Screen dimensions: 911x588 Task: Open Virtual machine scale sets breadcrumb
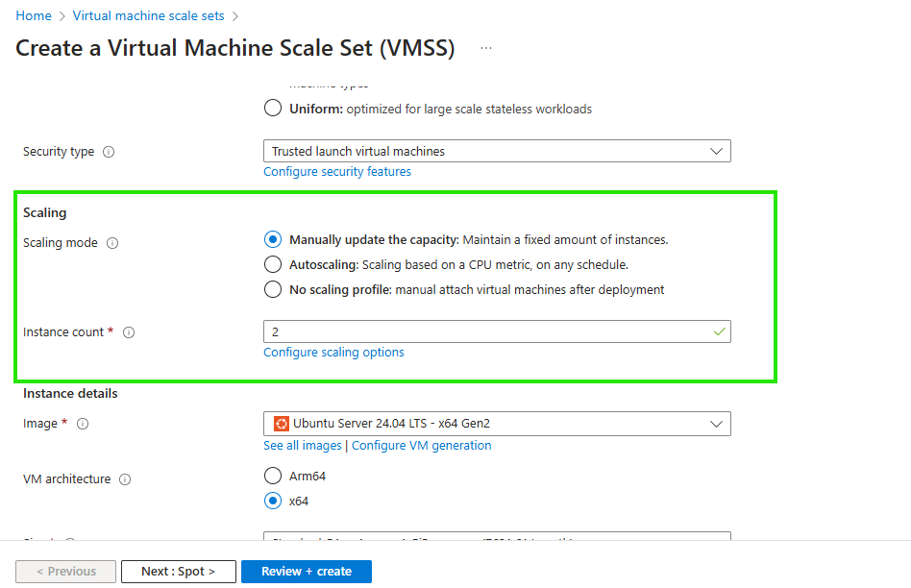[x=150, y=16]
